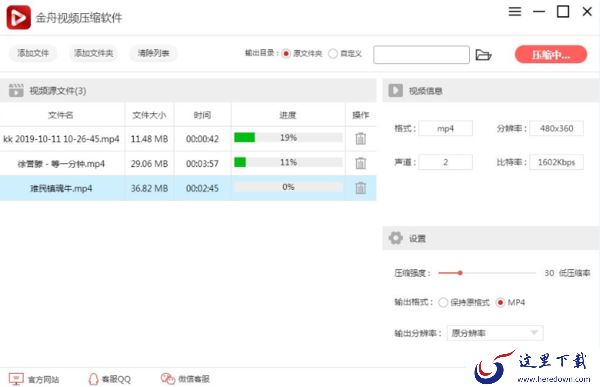Click the 36.82 MB size cell
Image resolution: width=600 pixels, height=387 pixels.
(x=149, y=188)
